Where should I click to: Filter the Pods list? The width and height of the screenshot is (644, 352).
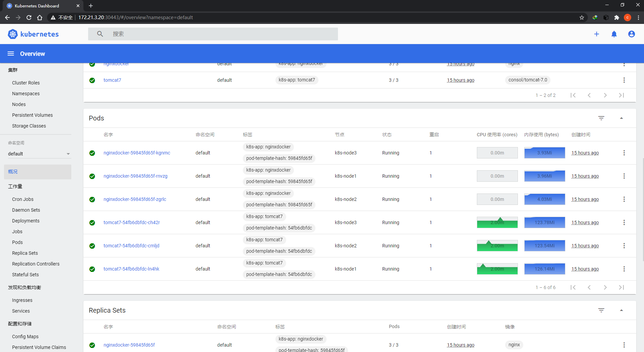click(601, 118)
